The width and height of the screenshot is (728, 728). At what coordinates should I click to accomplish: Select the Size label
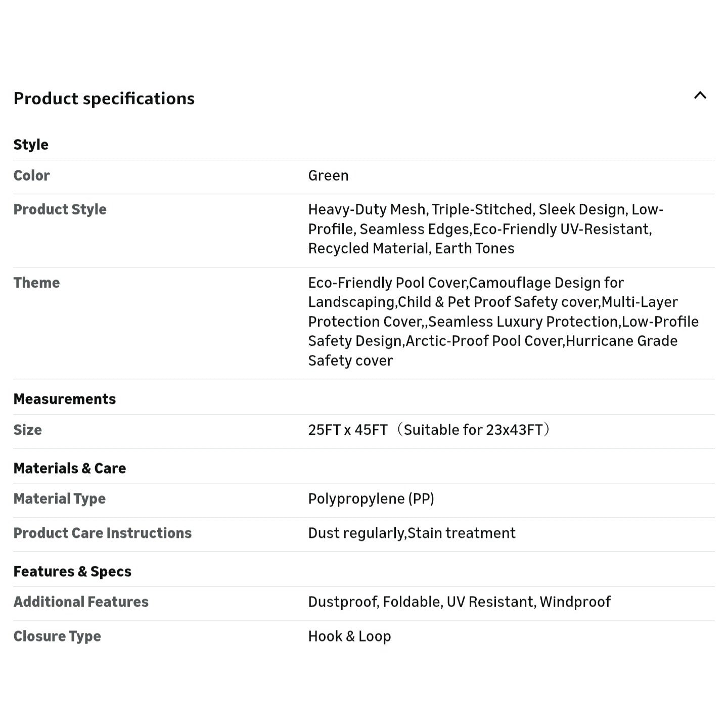(27, 430)
